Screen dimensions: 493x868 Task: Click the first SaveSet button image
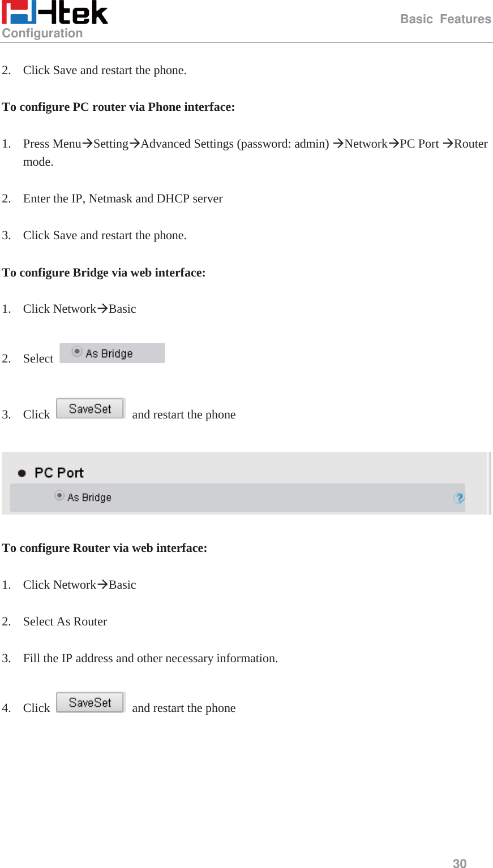click(x=90, y=408)
